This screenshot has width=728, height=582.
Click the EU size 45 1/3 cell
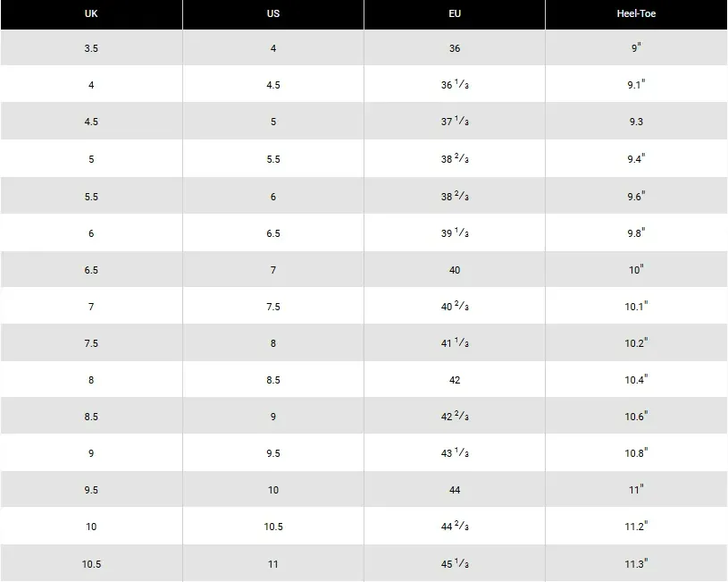[455, 564]
